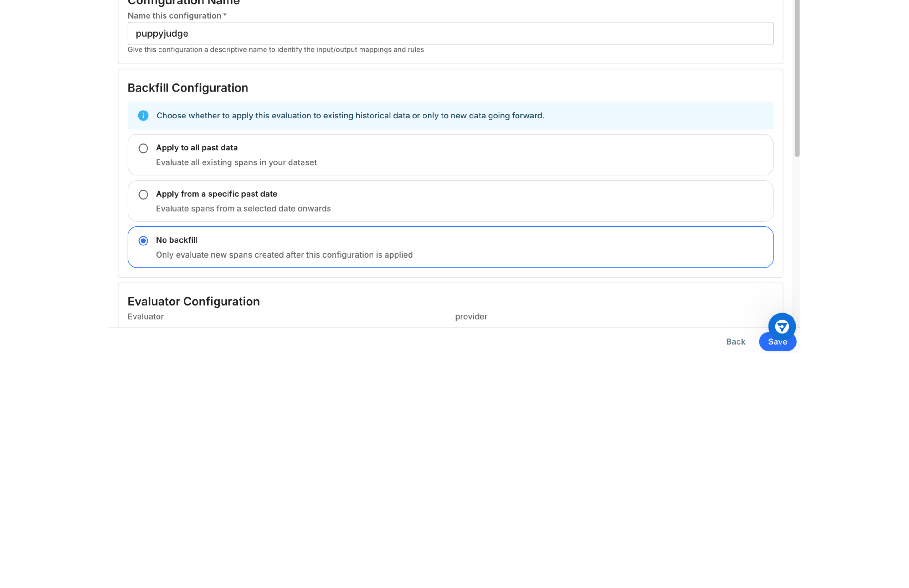Enable the "No backfill" option
The image size is (909, 588).
coord(143,241)
